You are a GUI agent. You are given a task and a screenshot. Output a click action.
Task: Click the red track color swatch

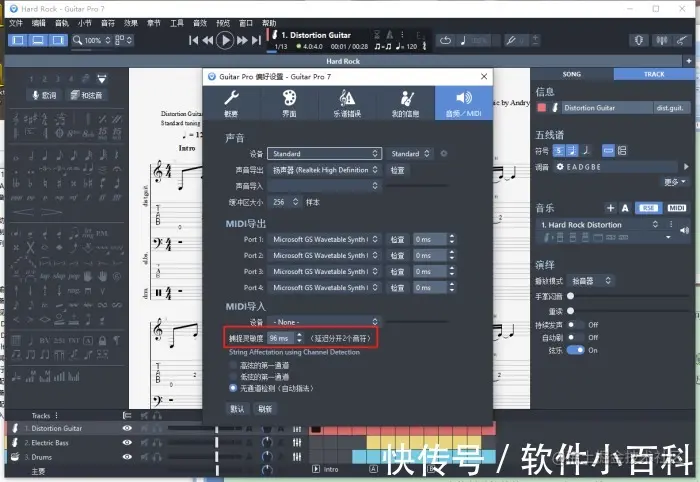542,108
